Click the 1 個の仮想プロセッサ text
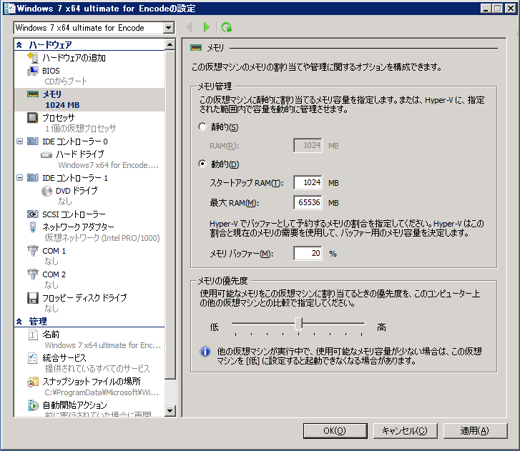520x451 pixels. pos(81,129)
